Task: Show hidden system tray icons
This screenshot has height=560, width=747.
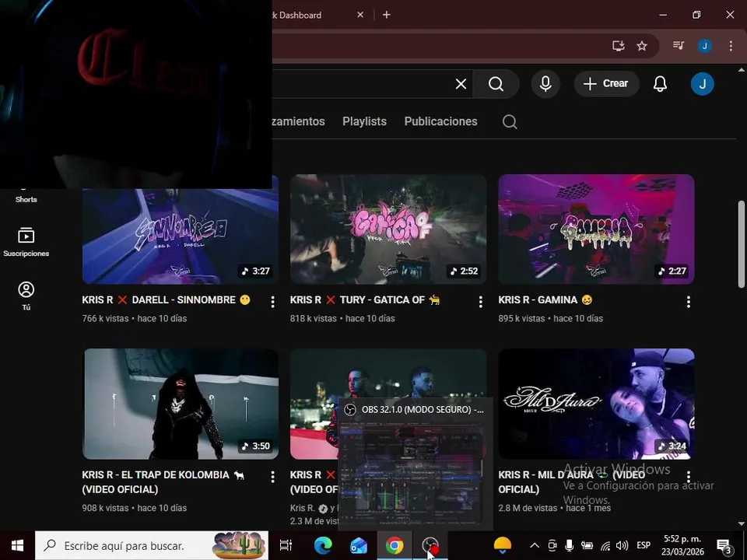Action: (535, 546)
